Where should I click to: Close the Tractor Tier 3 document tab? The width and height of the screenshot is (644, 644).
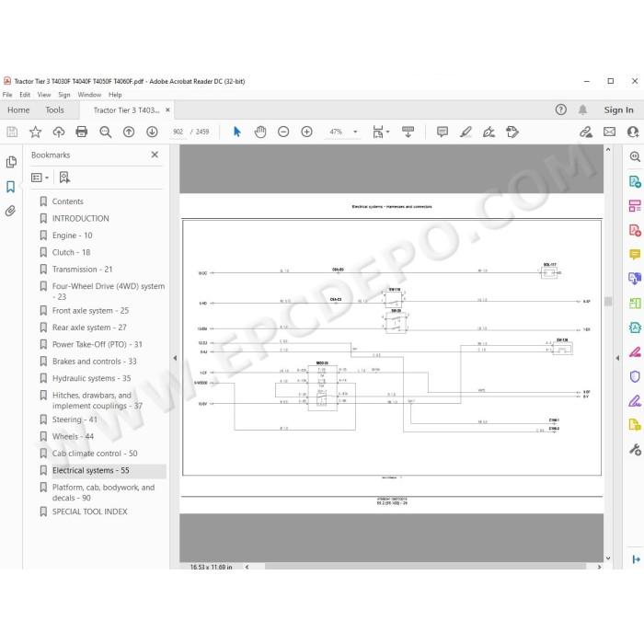point(167,110)
